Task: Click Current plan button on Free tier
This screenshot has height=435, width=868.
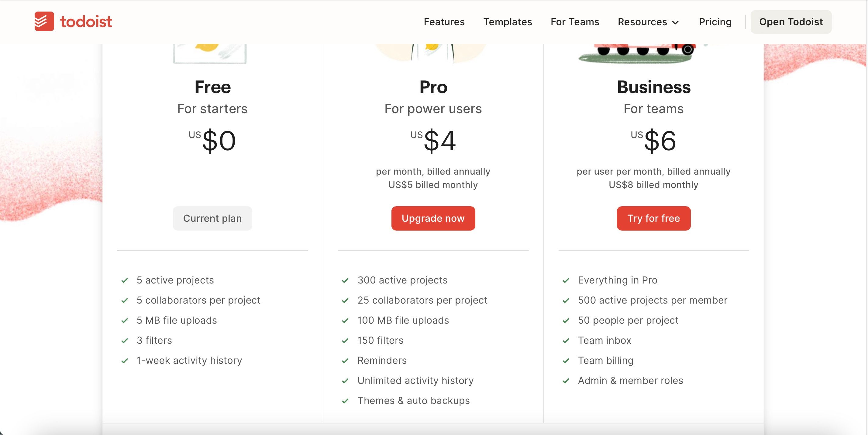Action: click(x=212, y=218)
